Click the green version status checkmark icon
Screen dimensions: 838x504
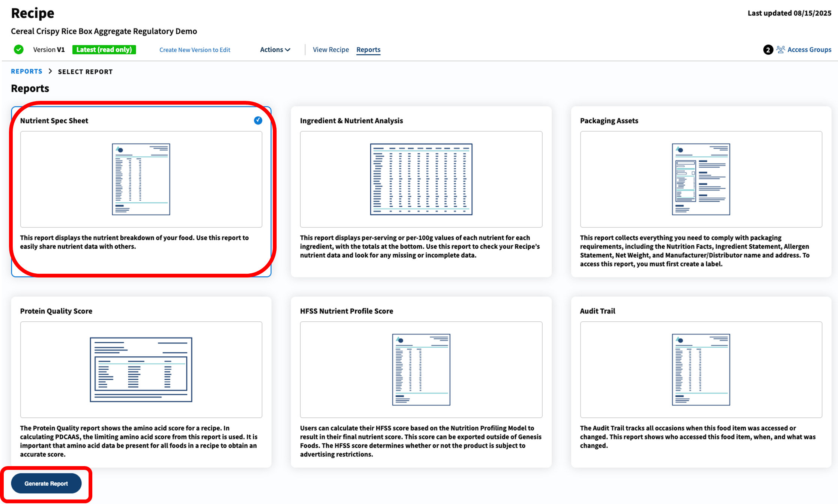coord(18,49)
